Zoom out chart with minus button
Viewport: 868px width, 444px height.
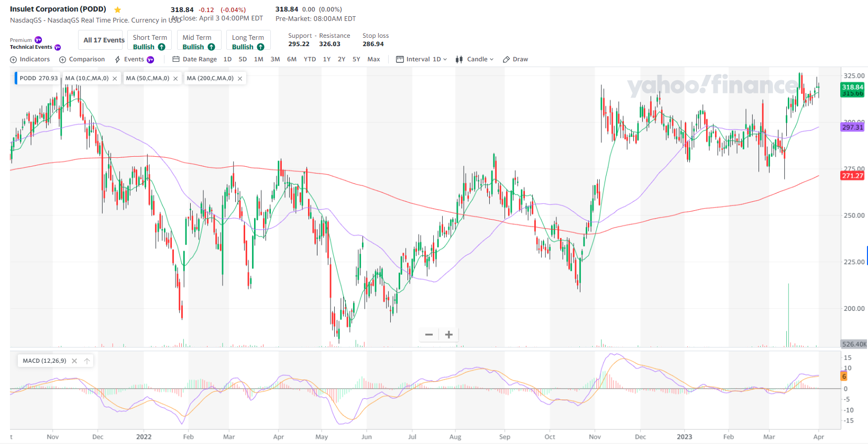click(429, 334)
